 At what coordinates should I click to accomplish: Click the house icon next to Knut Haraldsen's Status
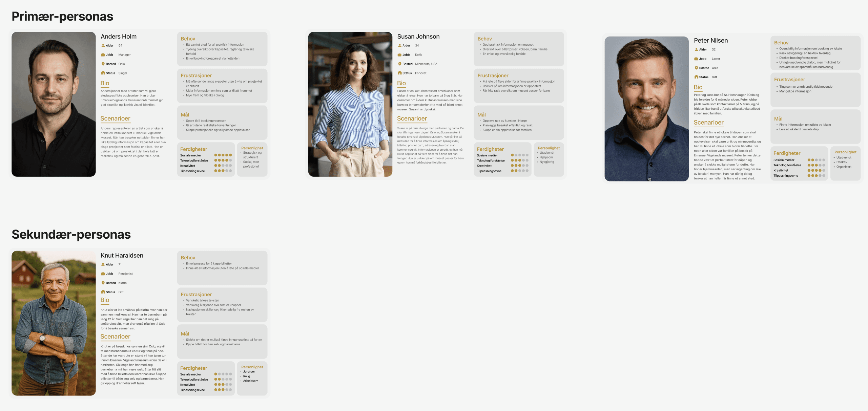[103, 291]
